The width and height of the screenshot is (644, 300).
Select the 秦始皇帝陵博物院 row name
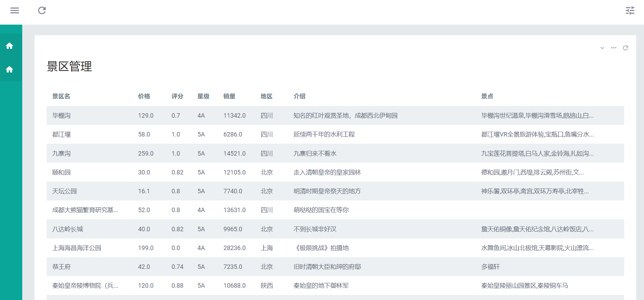coord(85,286)
